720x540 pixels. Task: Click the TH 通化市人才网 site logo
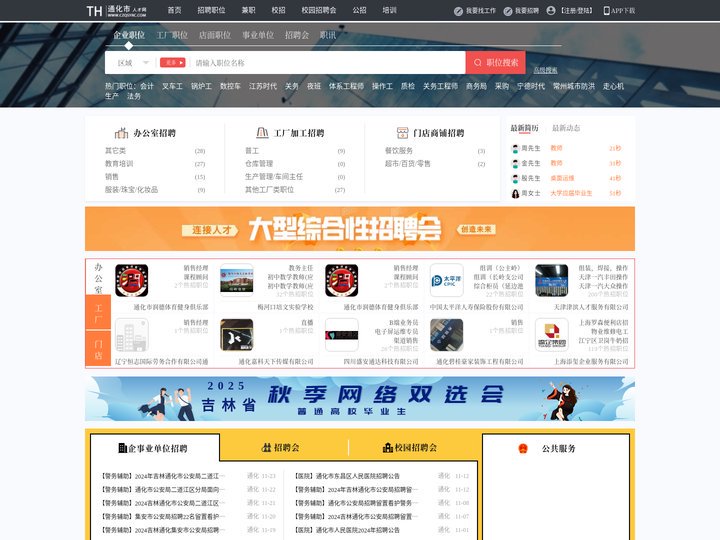click(116, 11)
